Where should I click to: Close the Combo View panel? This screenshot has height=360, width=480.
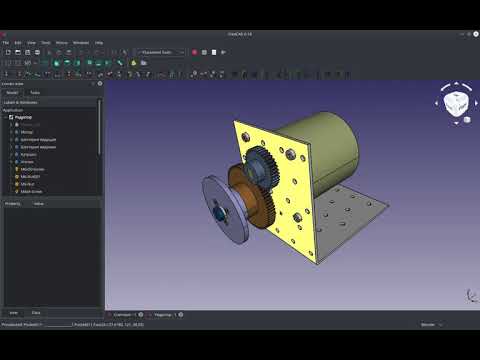[100, 84]
